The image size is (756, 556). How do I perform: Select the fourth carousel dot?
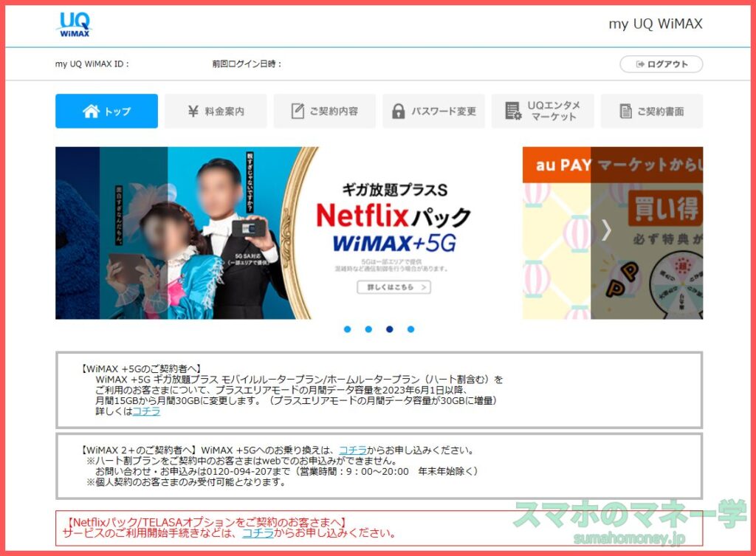(410, 329)
